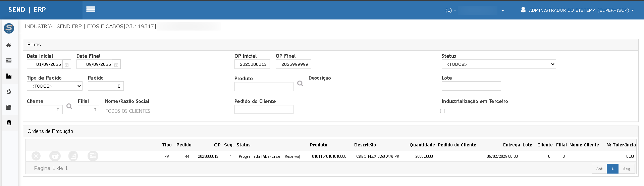Screen dimensions: 644x186
Task: Click the PDF icon for order 2025000013
Action: 73,156
